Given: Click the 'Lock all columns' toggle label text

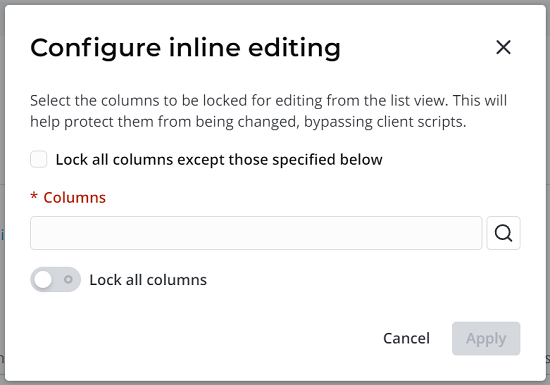Looking at the screenshot, I should [148, 280].
